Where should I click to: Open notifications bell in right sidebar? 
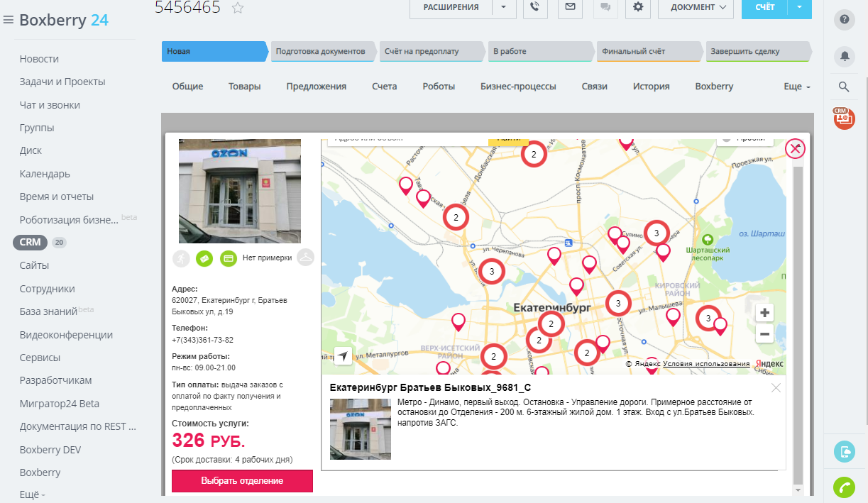(x=844, y=55)
